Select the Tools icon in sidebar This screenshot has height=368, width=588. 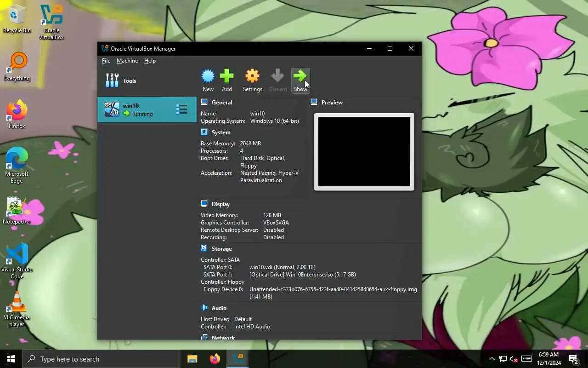click(x=112, y=80)
